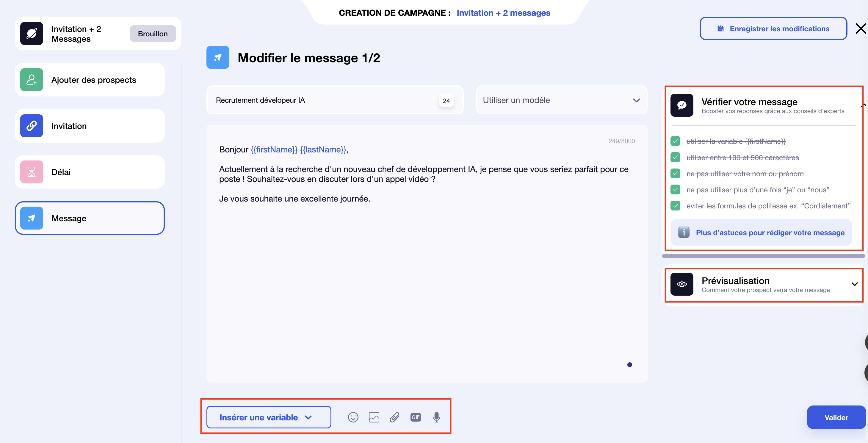Open the Invitation step
This screenshot has height=443, width=868.
click(90, 126)
